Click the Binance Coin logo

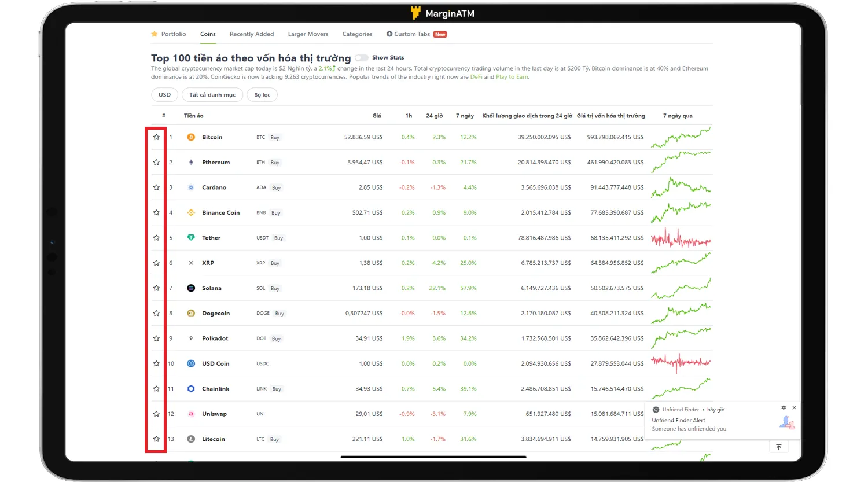(x=191, y=213)
